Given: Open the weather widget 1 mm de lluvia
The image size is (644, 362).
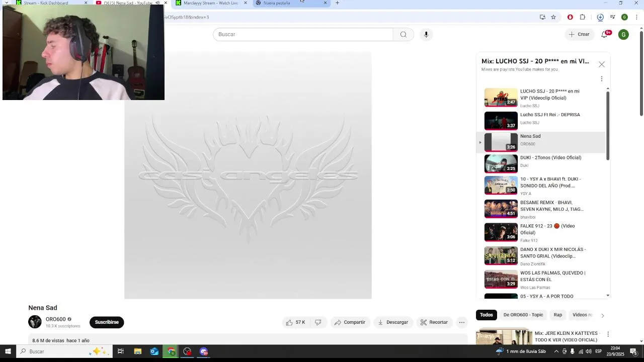Looking at the screenshot, I should click(521, 351).
